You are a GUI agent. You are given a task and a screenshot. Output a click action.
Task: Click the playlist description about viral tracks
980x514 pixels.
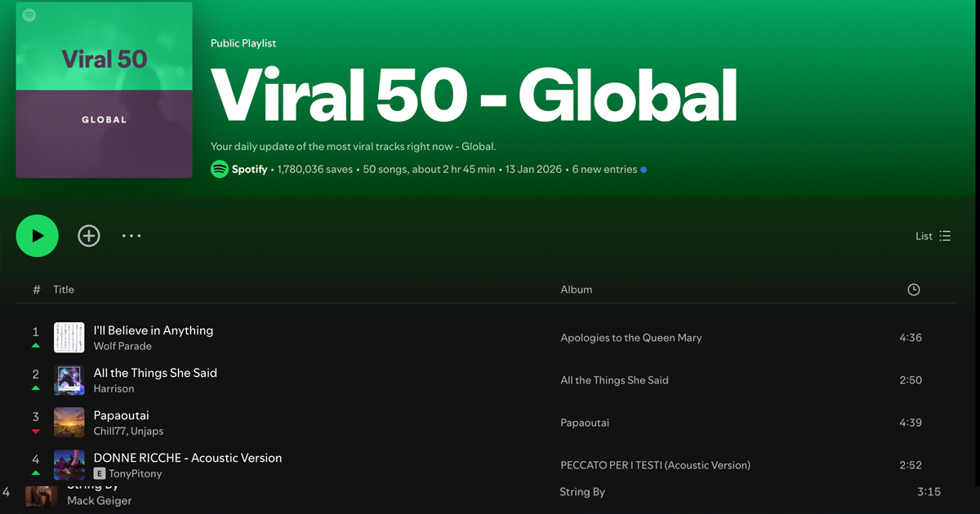click(x=354, y=147)
